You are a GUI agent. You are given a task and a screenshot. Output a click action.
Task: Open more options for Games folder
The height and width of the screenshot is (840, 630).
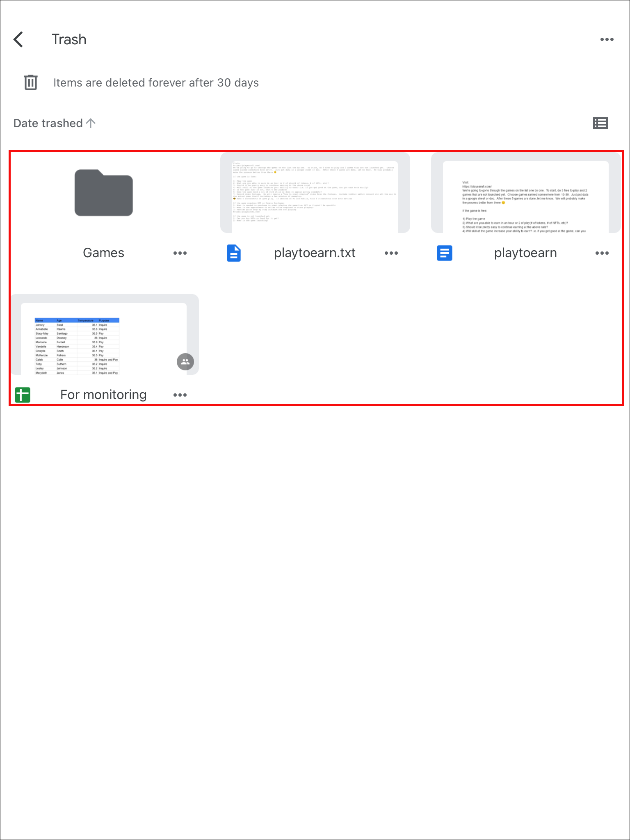coord(180,253)
